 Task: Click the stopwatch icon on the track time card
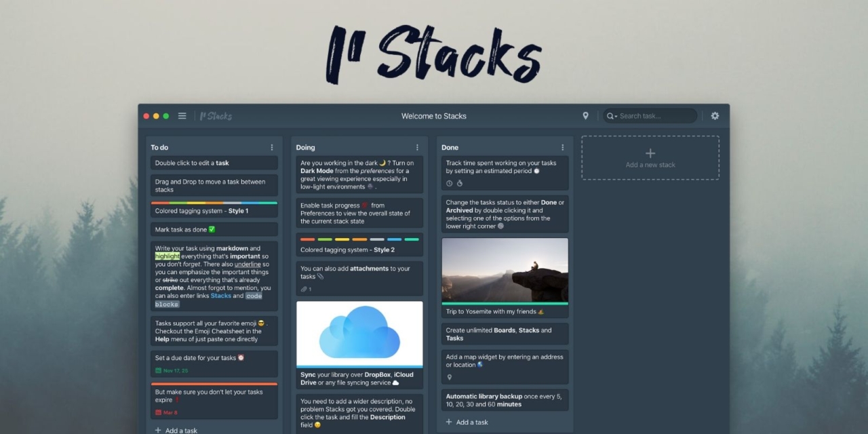(x=460, y=183)
